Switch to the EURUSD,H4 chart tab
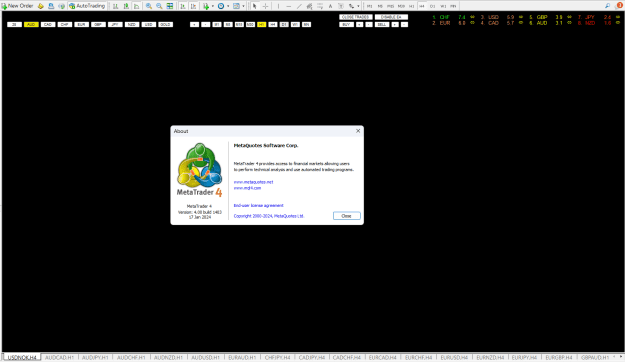The width and height of the screenshot is (625, 362). coord(454,358)
